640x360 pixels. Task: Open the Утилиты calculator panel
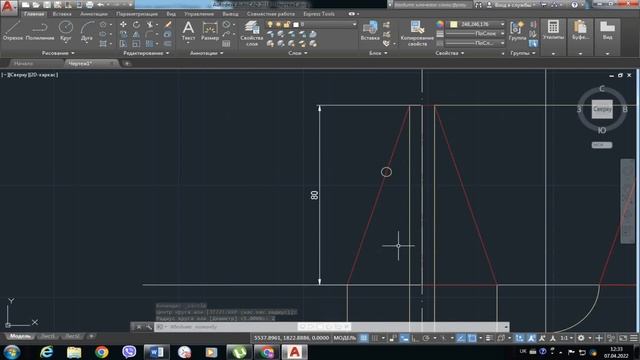tap(553, 31)
